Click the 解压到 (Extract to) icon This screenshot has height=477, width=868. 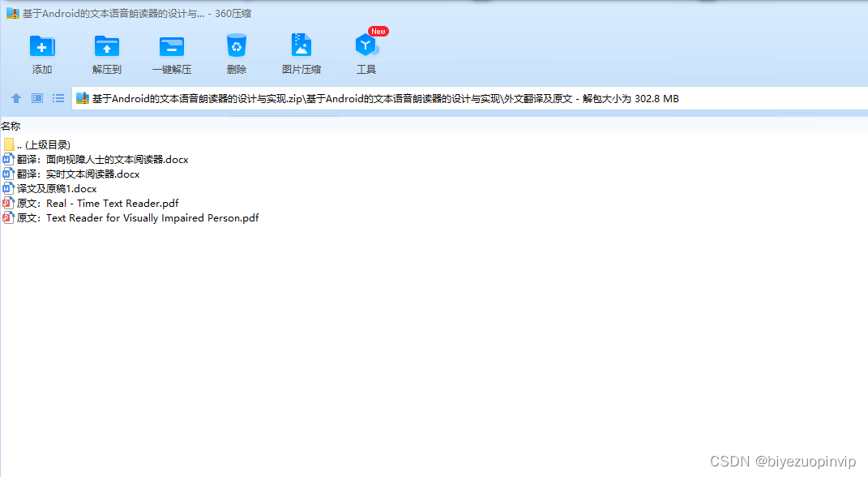(x=107, y=46)
